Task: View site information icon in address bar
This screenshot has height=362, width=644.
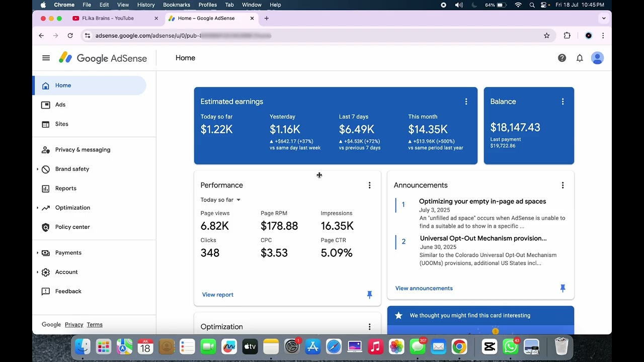Action: (88, 36)
